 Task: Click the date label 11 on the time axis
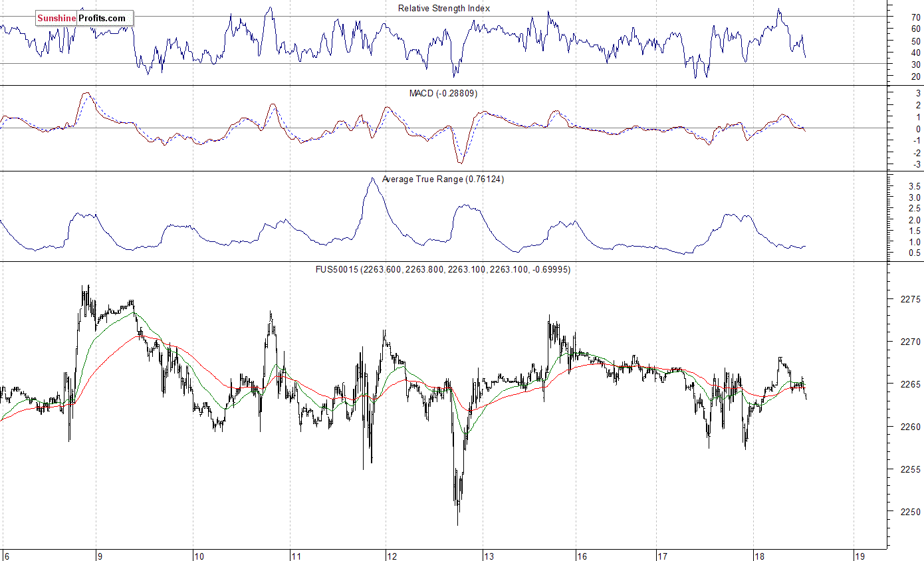pos(296,556)
